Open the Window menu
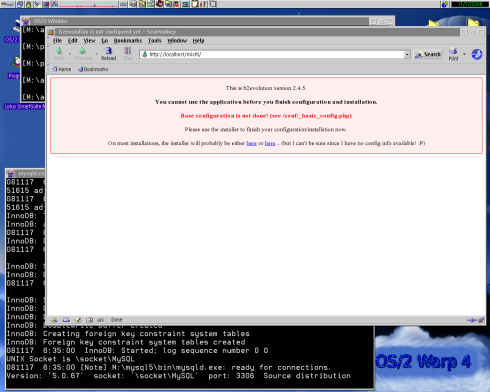This screenshot has height=392, width=490. coord(177,41)
